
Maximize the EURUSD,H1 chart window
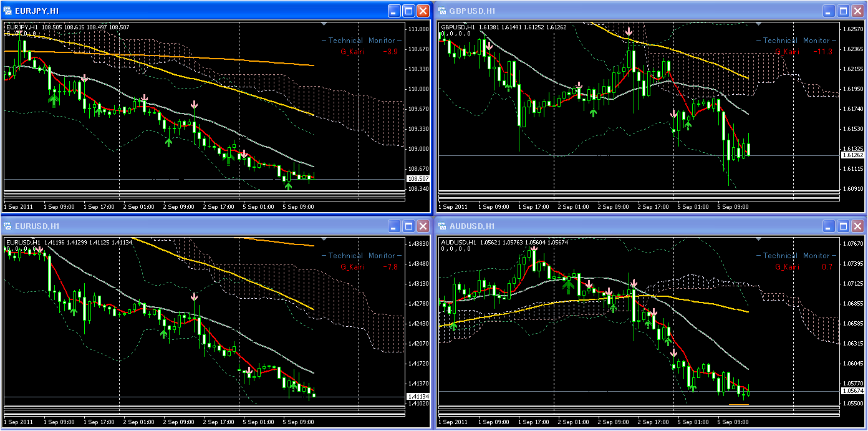[408, 226]
